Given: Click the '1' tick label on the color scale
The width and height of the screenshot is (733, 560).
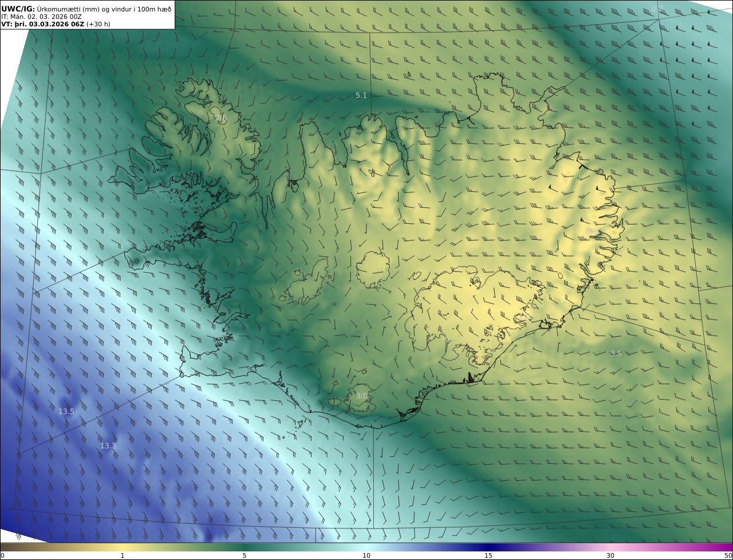Looking at the screenshot, I should tap(123, 555).
